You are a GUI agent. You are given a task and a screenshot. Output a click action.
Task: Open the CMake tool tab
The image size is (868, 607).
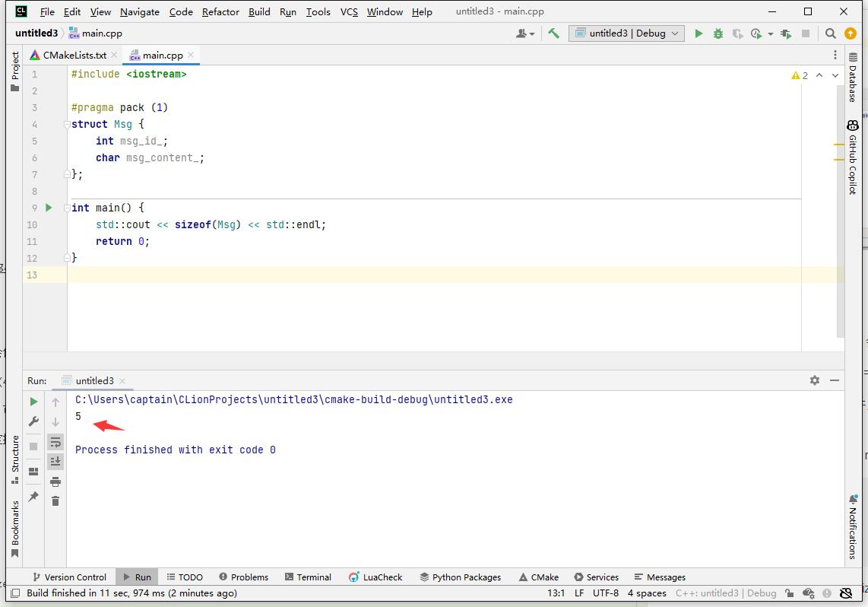(x=539, y=577)
